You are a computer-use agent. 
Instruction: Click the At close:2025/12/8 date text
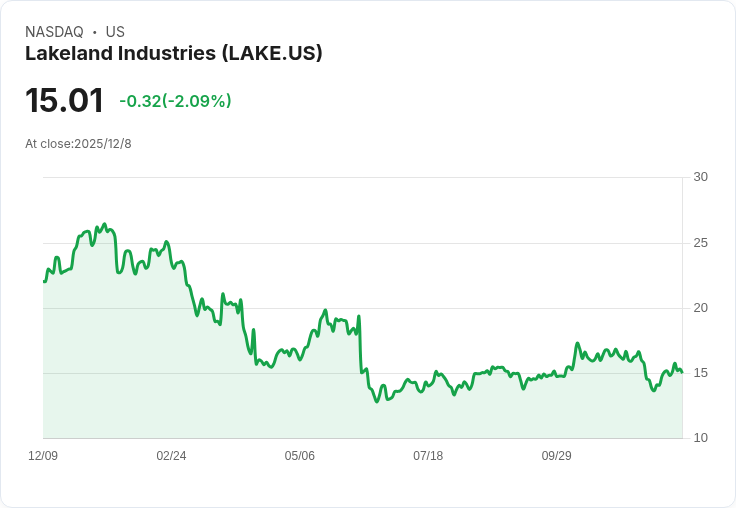pyautogui.click(x=78, y=144)
